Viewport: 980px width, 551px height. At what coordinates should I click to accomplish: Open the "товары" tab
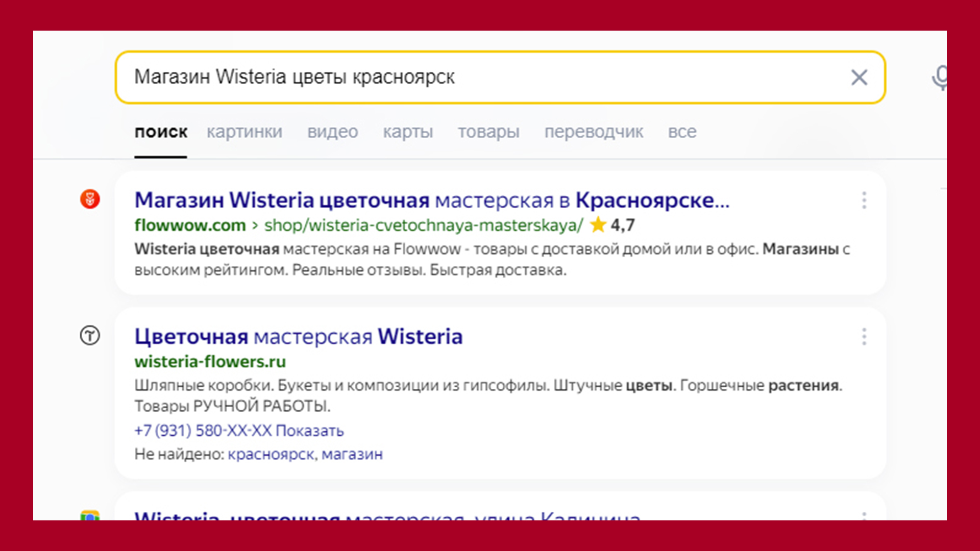point(488,132)
